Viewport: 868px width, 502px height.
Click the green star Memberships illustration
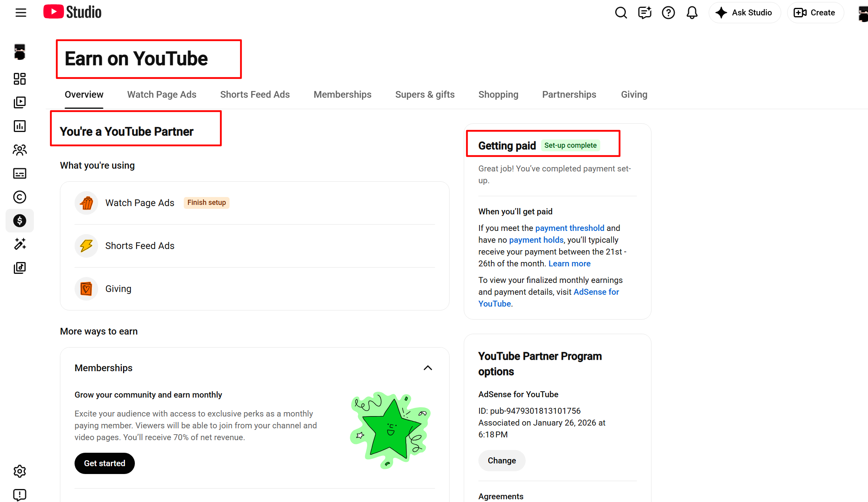coord(390,430)
